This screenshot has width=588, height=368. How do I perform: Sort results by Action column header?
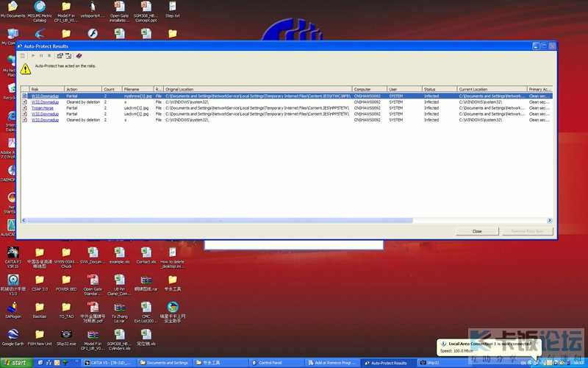82,89
